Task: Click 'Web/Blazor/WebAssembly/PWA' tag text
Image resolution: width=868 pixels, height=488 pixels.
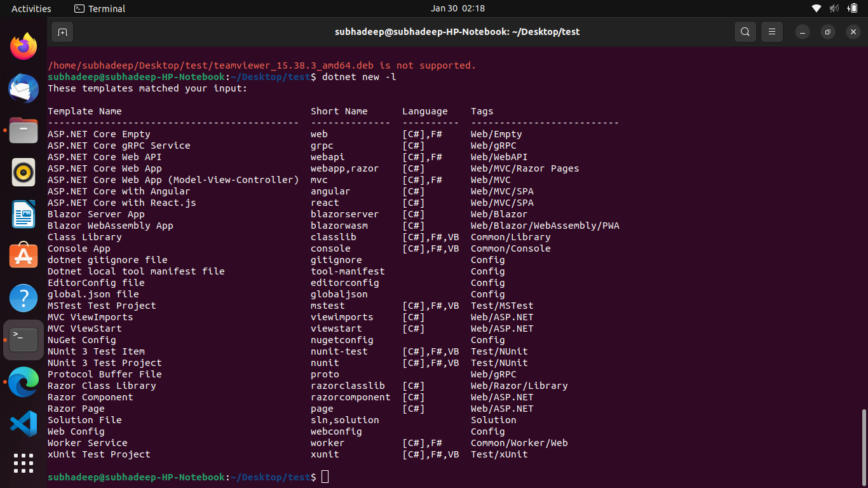Action: (x=545, y=226)
